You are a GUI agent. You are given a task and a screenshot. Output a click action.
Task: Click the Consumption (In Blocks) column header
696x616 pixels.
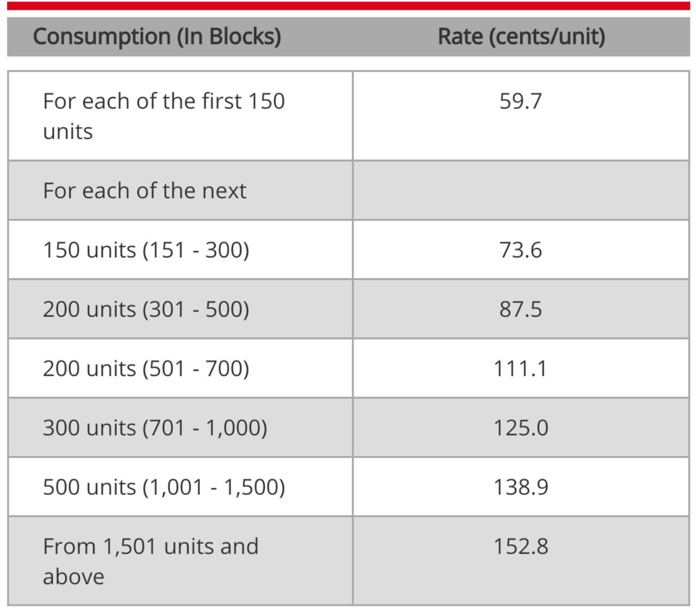[157, 37]
